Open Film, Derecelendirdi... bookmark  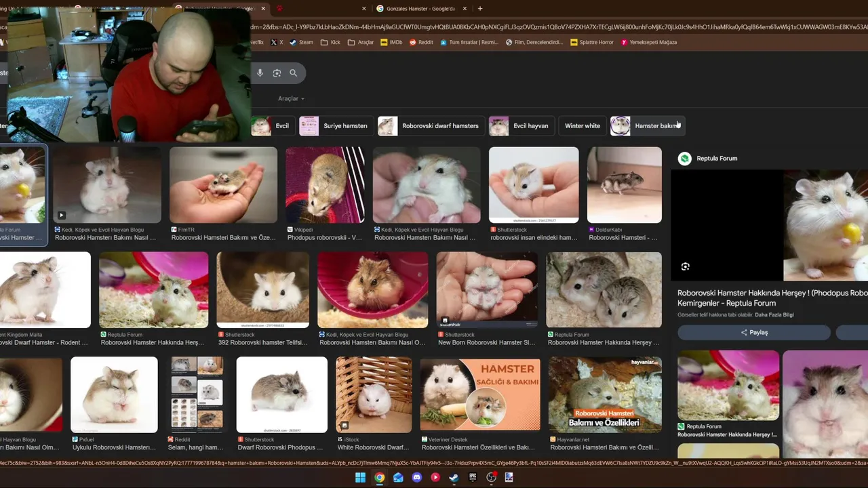click(x=534, y=42)
